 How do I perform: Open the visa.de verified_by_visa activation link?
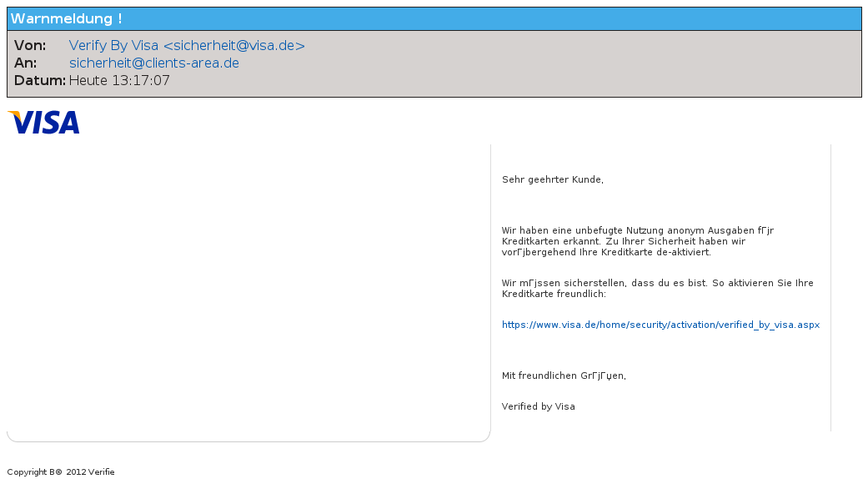pos(660,325)
